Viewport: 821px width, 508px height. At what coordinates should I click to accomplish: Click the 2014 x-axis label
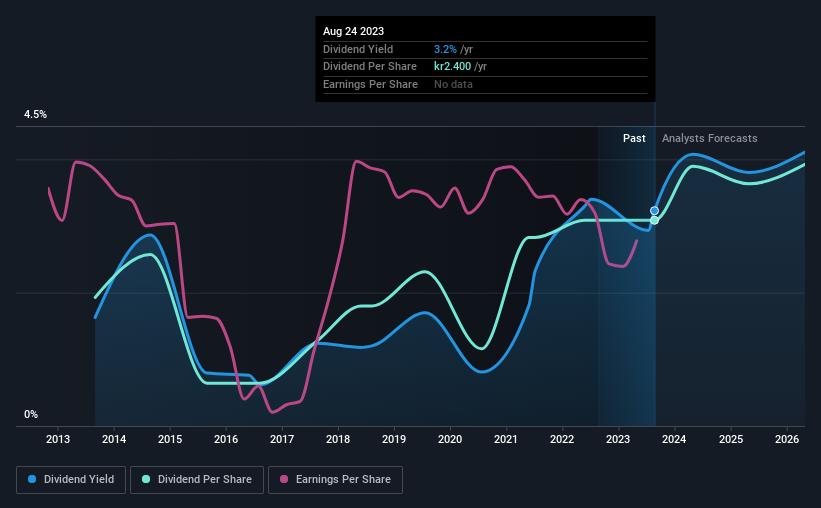tap(114, 439)
